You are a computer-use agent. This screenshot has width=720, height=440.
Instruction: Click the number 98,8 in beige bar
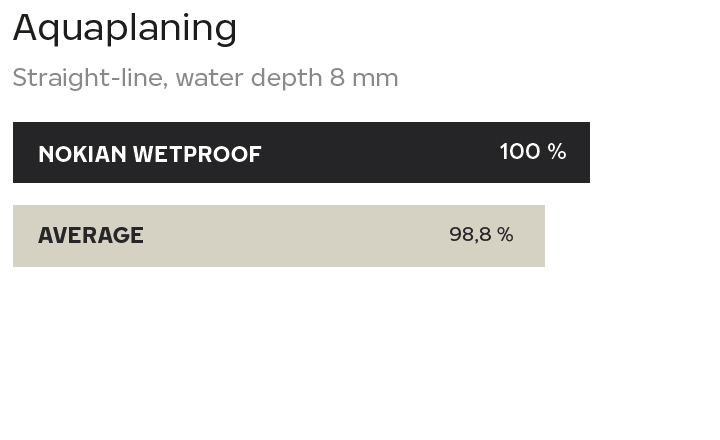pos(470,234)
